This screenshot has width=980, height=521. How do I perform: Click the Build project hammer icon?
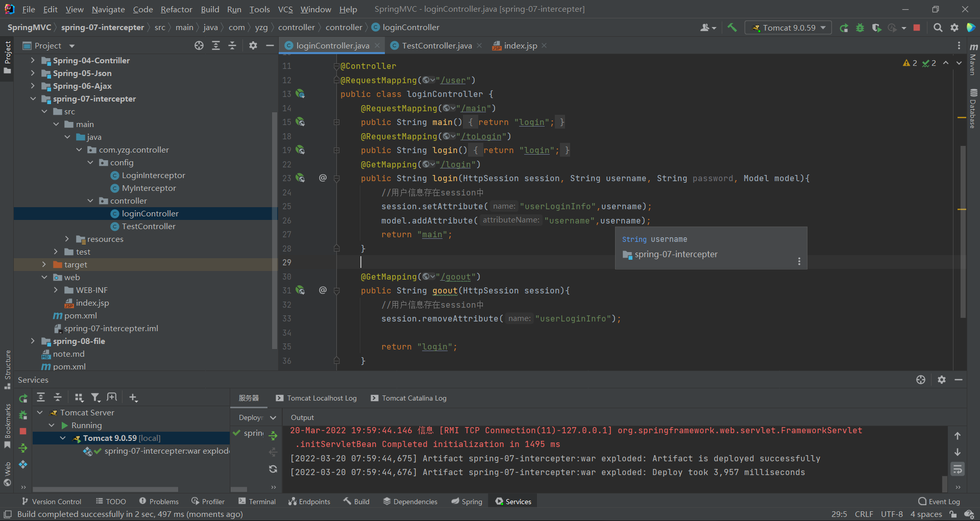[732, 28]
